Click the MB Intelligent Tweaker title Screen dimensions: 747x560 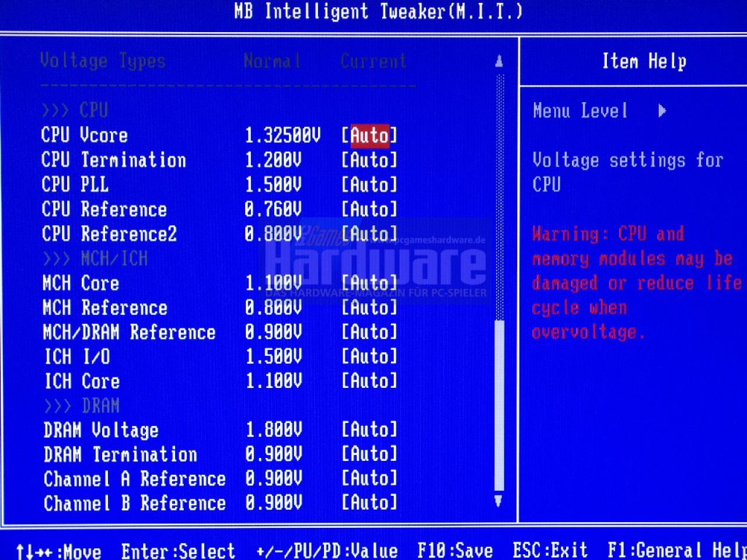coord(378,11)
